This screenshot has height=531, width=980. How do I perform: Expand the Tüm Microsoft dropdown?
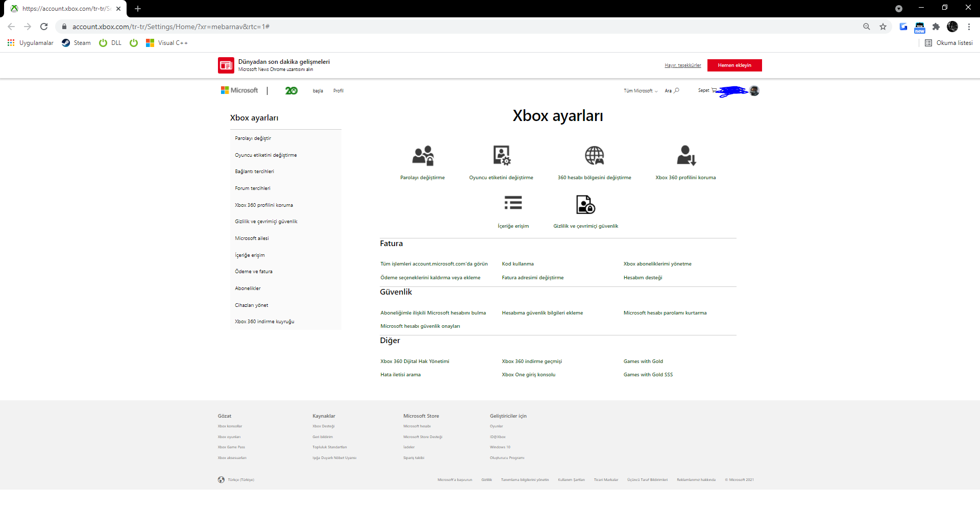tap(641, 91)
